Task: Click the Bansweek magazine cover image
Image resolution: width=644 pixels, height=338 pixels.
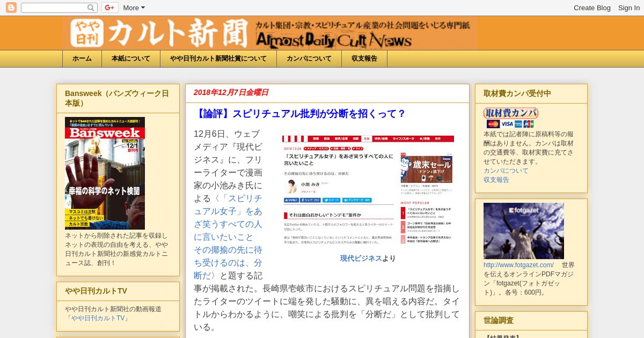Action: pos(105,173)
